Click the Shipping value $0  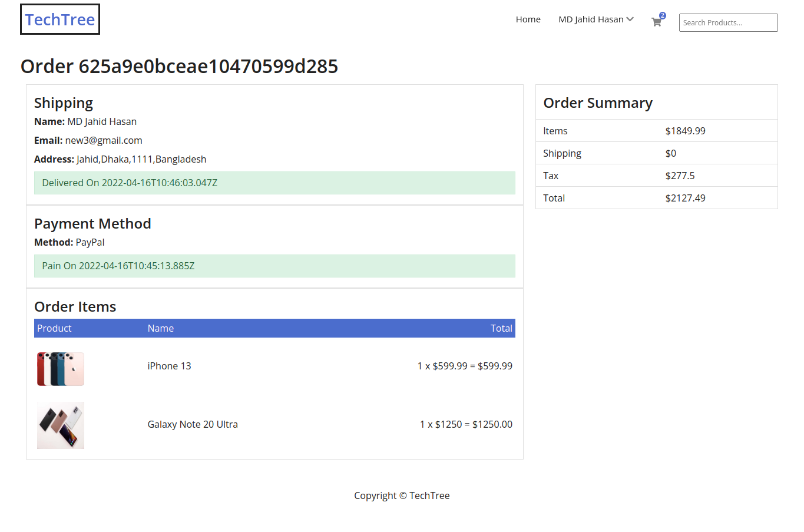click(670, 153)
